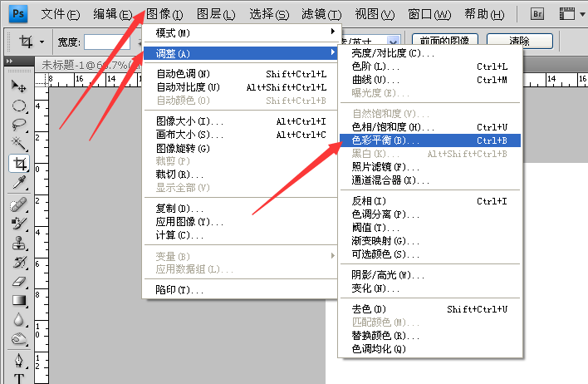This screenshot has height=384, width=588.
Task: Select the Pen tool
Action: coord(19,361)
